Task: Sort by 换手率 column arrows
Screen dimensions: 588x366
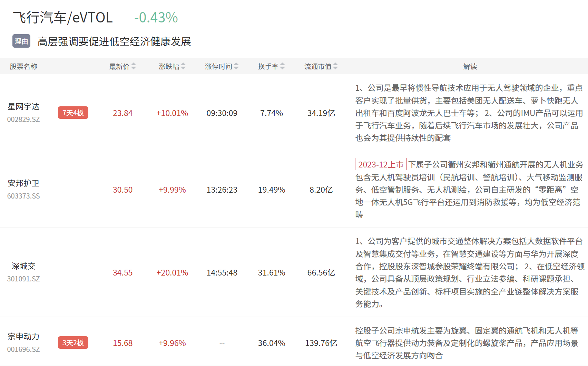Action: (x=283, y=66)
